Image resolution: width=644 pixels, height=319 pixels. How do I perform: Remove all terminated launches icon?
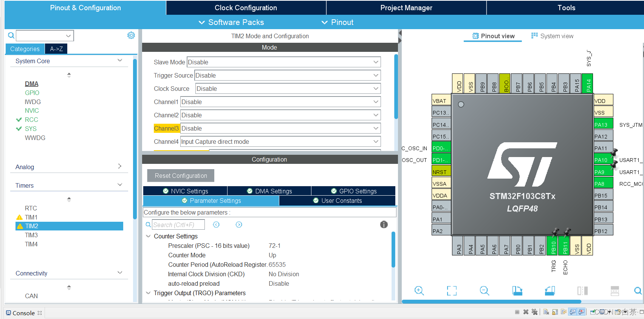point(534,312)
